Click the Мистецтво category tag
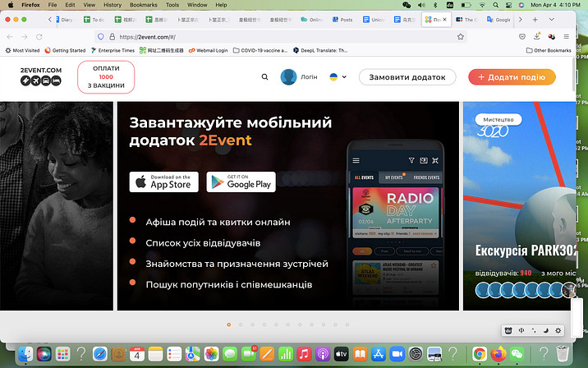The image size is (588, 368). pyautogui.click(x=498, y=119)
